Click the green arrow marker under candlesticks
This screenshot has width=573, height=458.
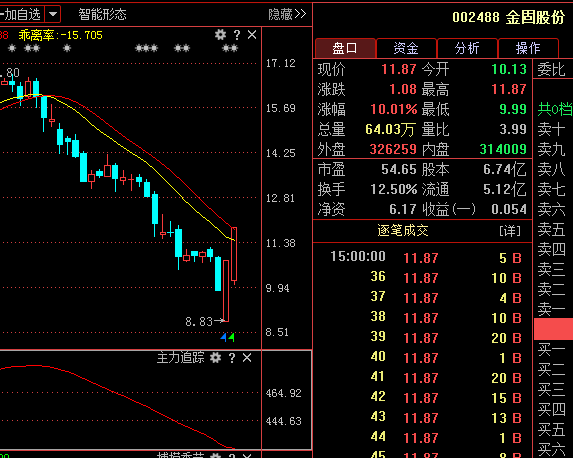(231, 337)
